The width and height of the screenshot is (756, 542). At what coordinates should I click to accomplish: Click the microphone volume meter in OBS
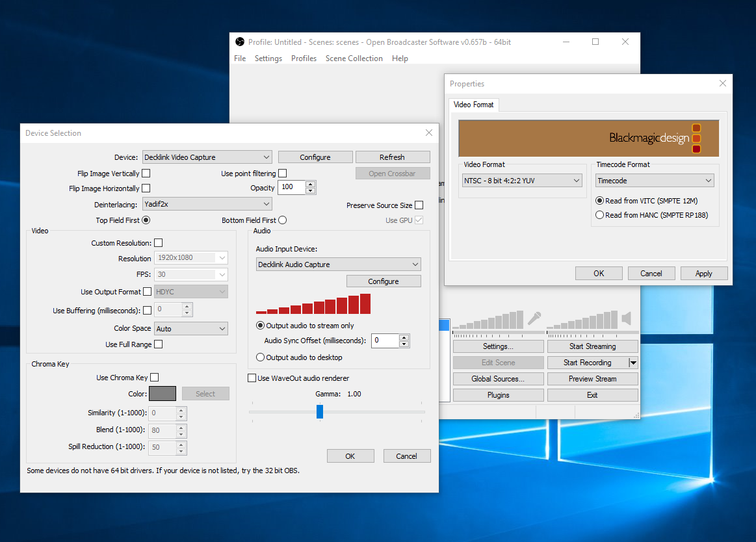click(488, 320)
